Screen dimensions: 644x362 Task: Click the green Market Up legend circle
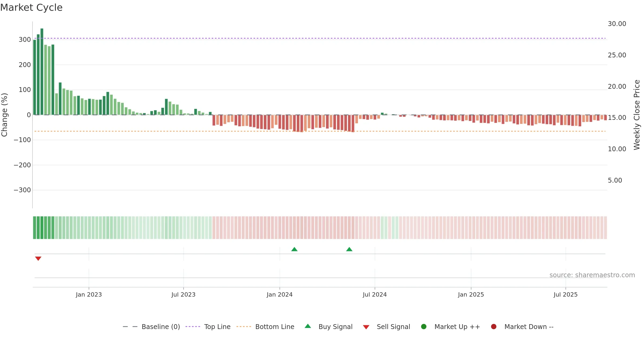click(x=424, y=326)
